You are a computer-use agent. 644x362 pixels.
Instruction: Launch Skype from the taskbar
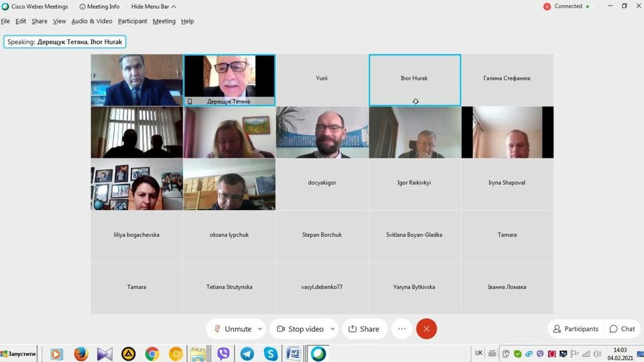click(x=270, y=353)
